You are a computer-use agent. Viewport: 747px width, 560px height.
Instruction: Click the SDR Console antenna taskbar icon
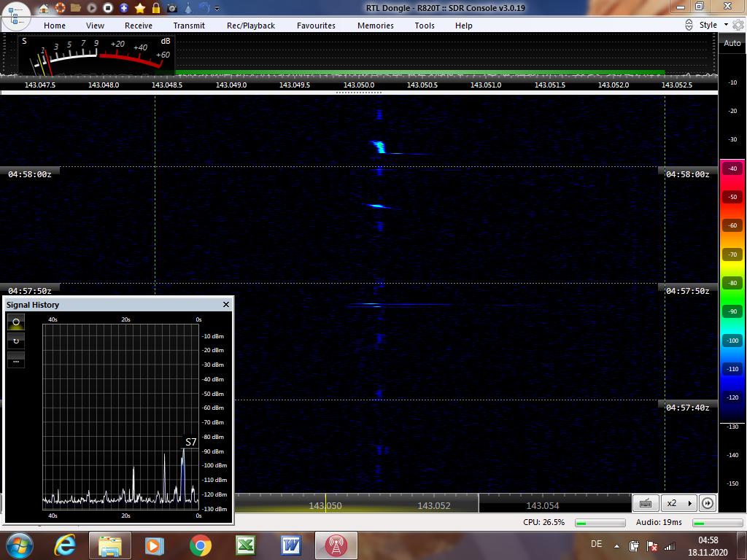(x=336, y=545)
